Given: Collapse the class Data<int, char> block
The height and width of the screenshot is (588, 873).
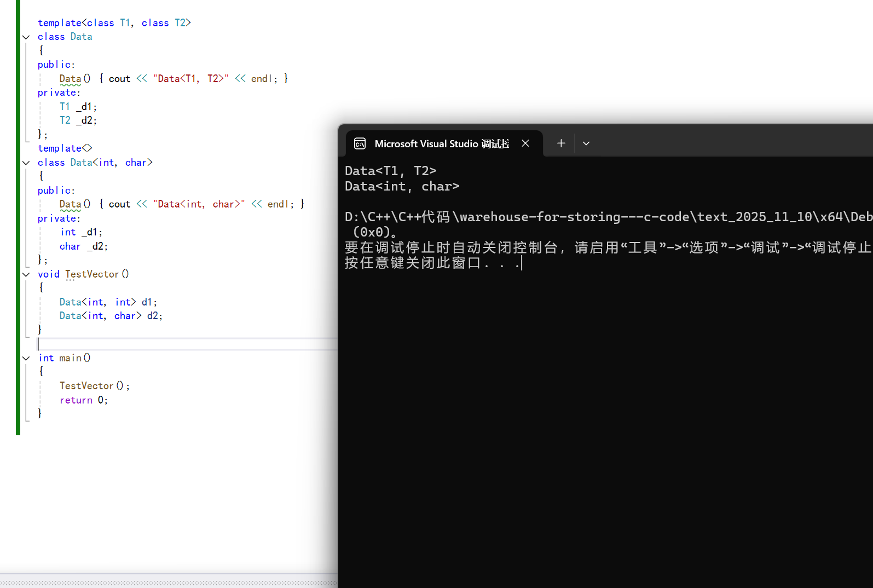Looking at the screenshot, I should [26, 163].
